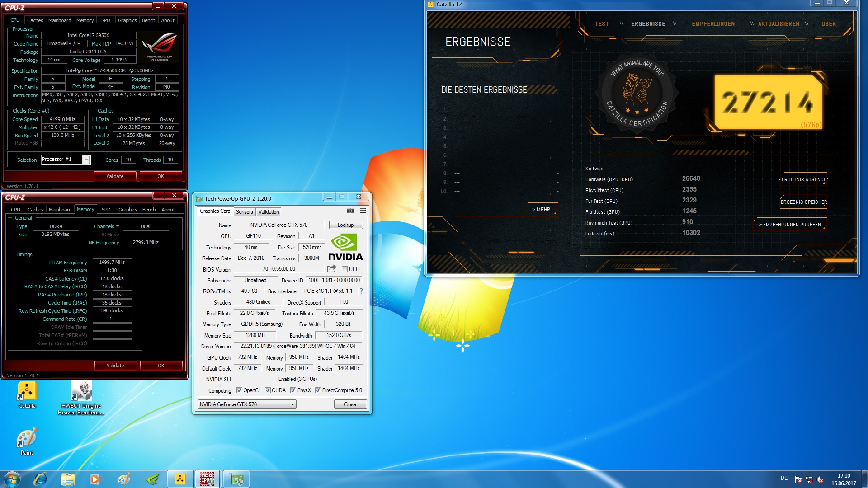Image resolution: width=868 pixels, height=488 pixels.
Task: Toggle the CUDA checkbox
Action: (x=268, y=390)
